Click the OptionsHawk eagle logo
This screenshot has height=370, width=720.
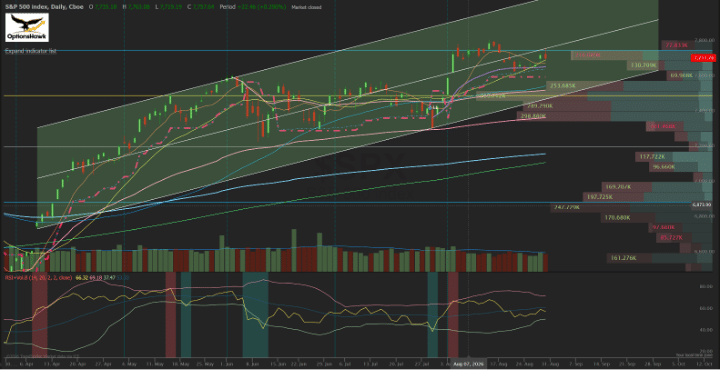coord(27,28)
